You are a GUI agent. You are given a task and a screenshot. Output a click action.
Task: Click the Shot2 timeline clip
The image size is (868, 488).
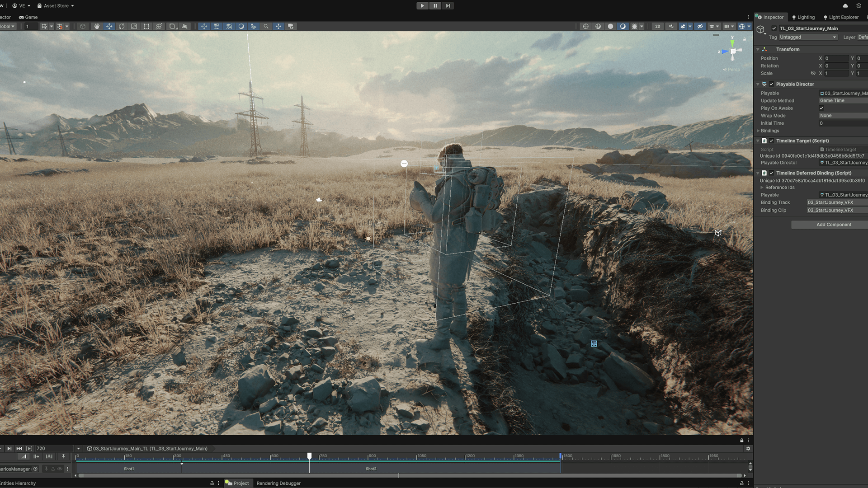point(371,469)
